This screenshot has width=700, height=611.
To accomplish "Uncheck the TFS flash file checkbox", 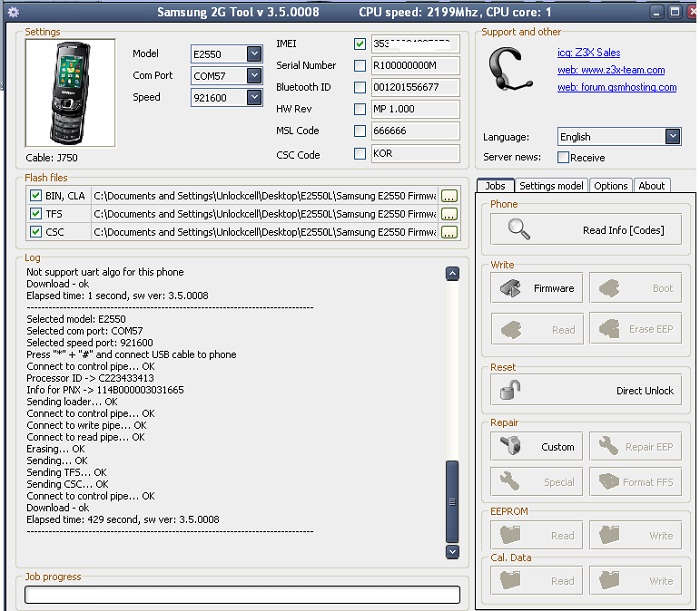I will pyautogui.click(x=36, y=214).
